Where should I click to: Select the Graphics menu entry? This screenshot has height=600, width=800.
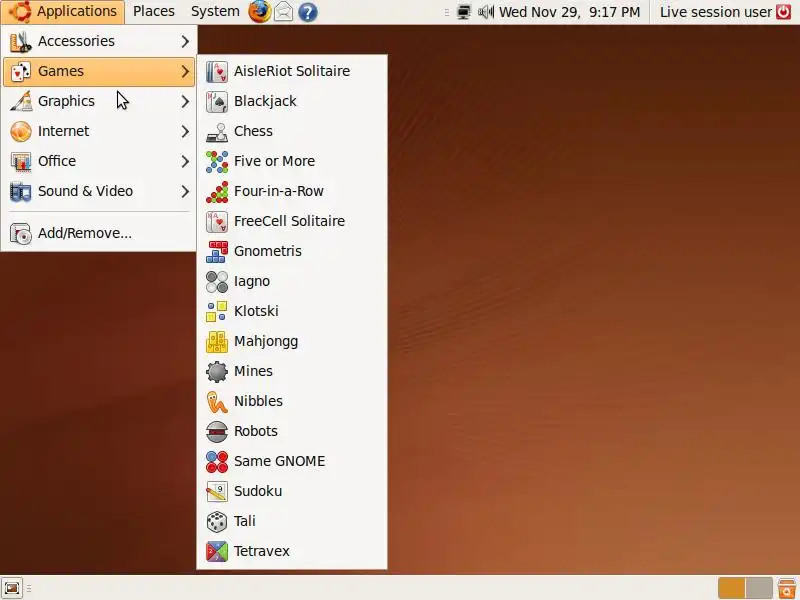99,102
